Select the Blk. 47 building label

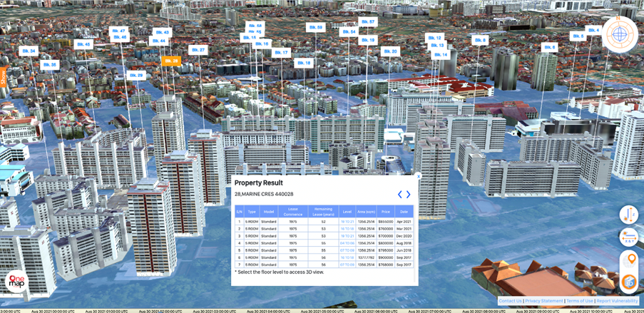pyautogui.click(x=119, y=31)
